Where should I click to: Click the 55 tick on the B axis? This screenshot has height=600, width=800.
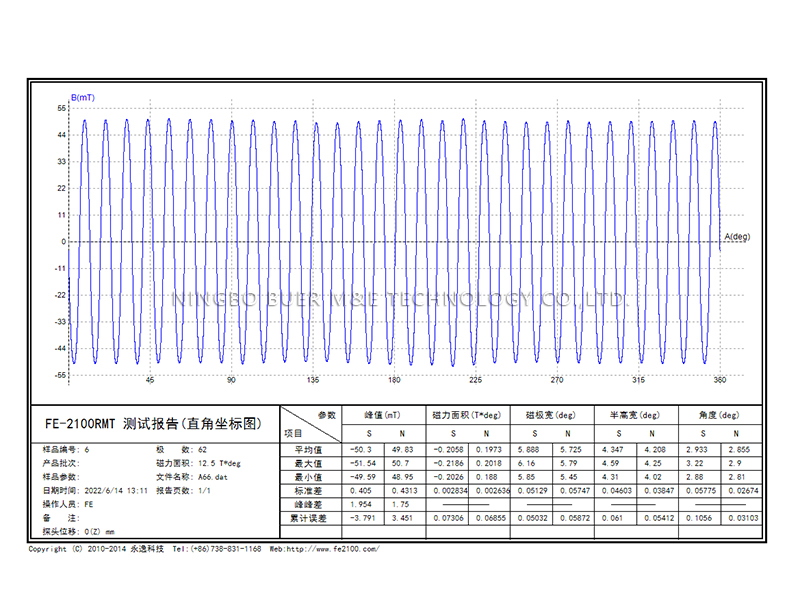[x=61, y=107]
